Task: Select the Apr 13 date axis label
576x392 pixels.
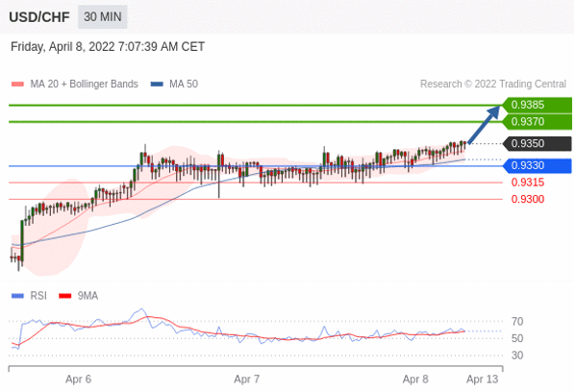Action: point(483,379)
